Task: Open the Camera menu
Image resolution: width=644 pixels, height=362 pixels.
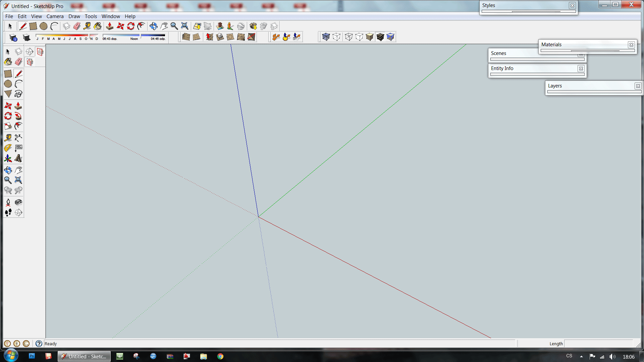Action: [x=55, y=16]
